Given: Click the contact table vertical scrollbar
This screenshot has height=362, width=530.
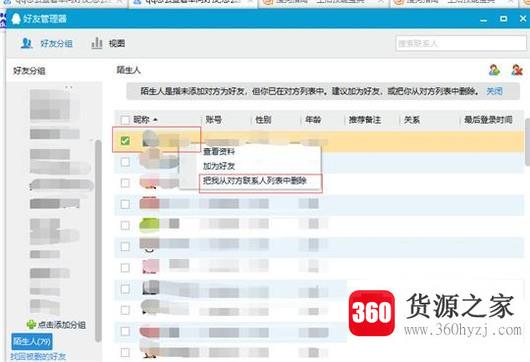Looking at the screenshot, I should point(527,142).
